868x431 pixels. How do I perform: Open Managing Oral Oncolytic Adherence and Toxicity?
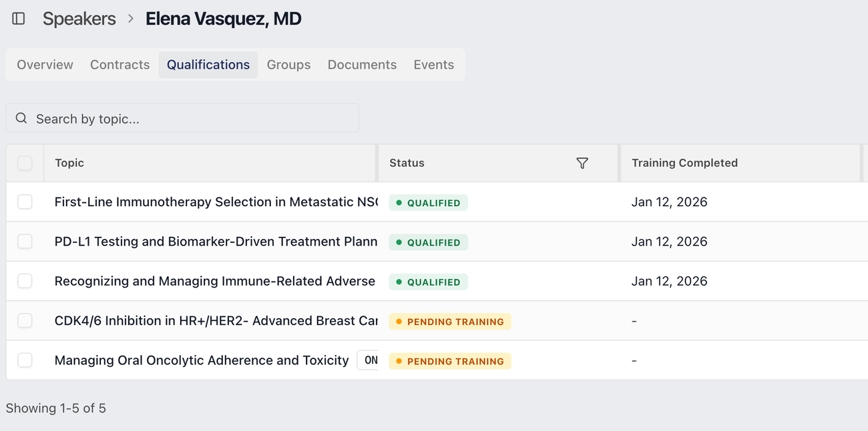point(202,360)
